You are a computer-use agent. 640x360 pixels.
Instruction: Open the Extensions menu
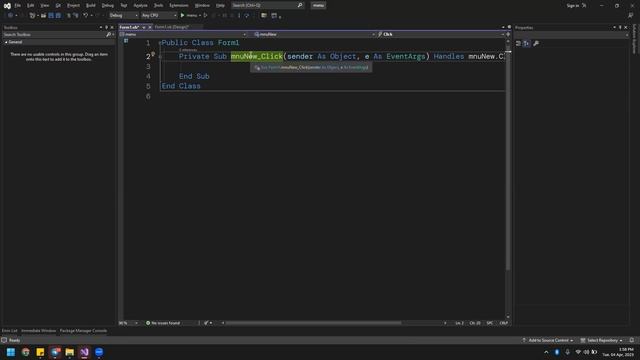tap(179, 6)
